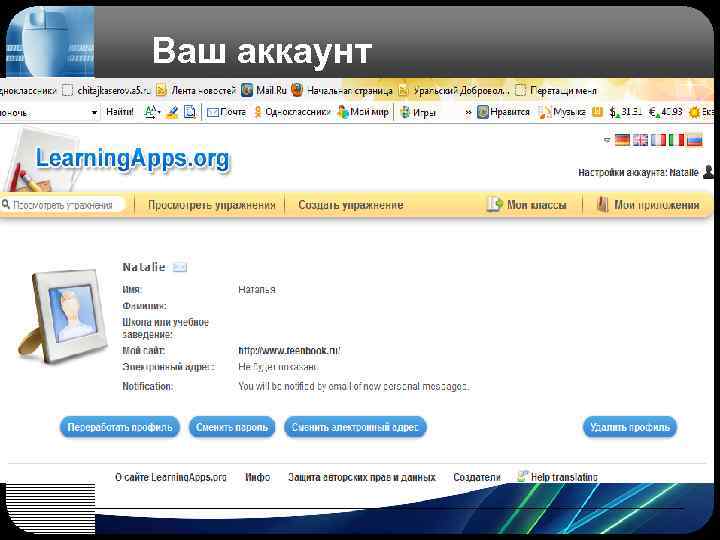Click the sun weather toolbar icon

click(694, 112)
